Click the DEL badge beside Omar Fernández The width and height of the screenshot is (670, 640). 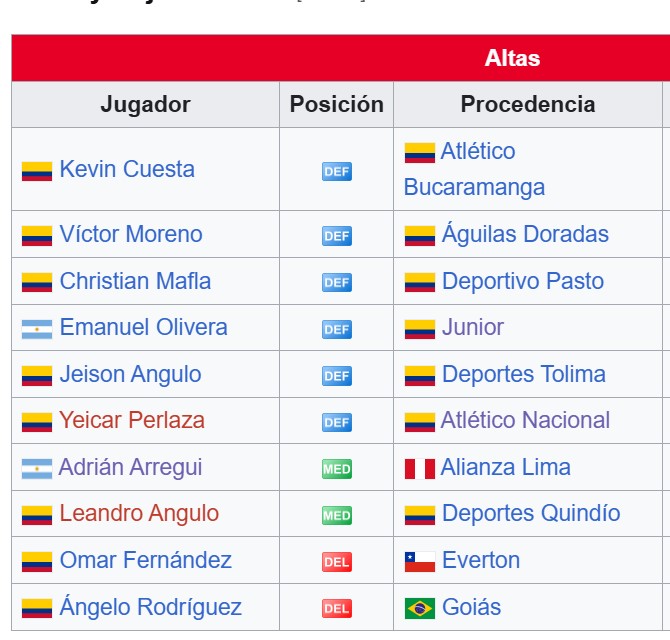pos(337,562)
